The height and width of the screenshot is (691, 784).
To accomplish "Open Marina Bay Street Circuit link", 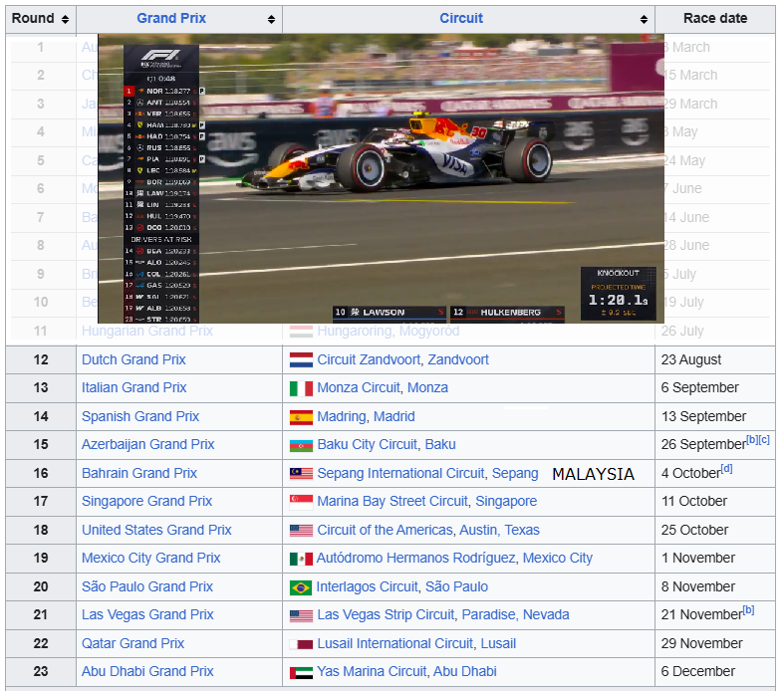I will 392,501.
